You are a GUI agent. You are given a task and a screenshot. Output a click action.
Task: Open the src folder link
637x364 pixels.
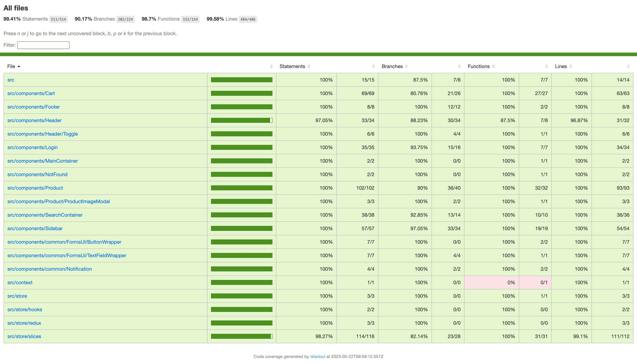coord(11,80)
